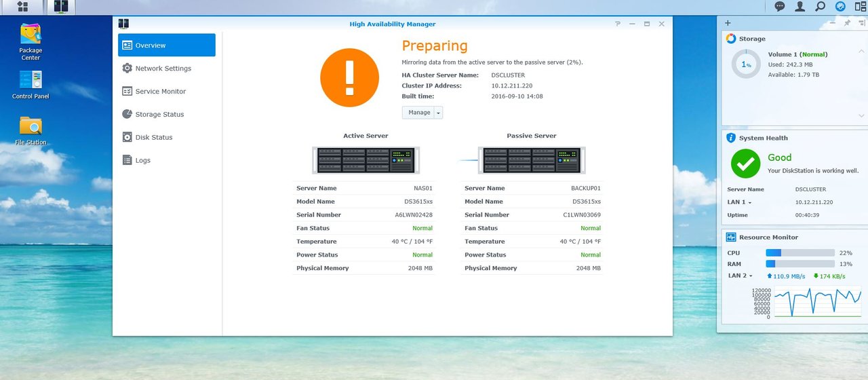Open File Station desktop icon
The width and height of the screenshot is (868, 380).
31,127
